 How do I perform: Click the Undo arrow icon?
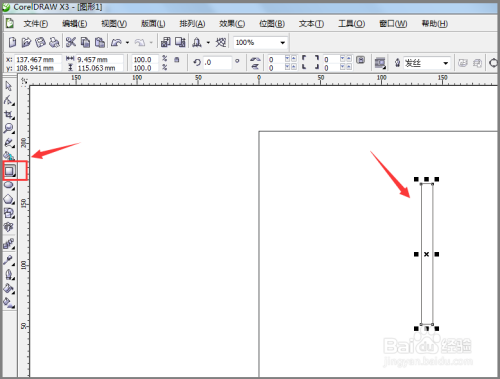point(116,42)
